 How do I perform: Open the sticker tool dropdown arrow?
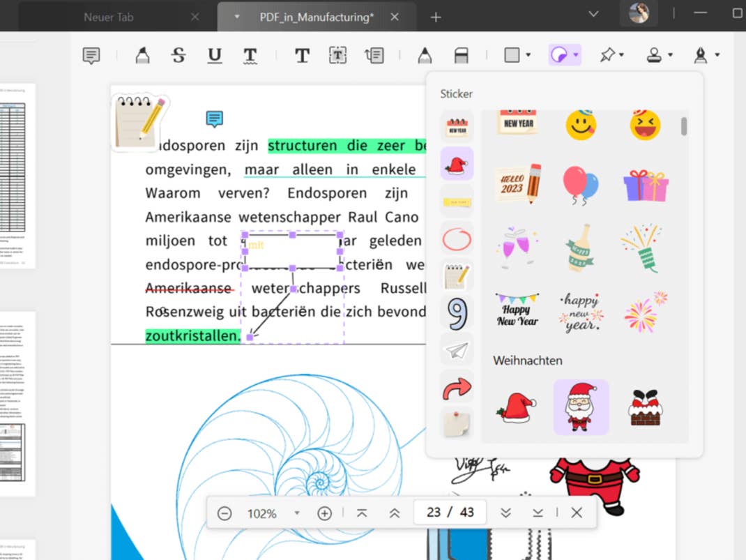(576, 55)
